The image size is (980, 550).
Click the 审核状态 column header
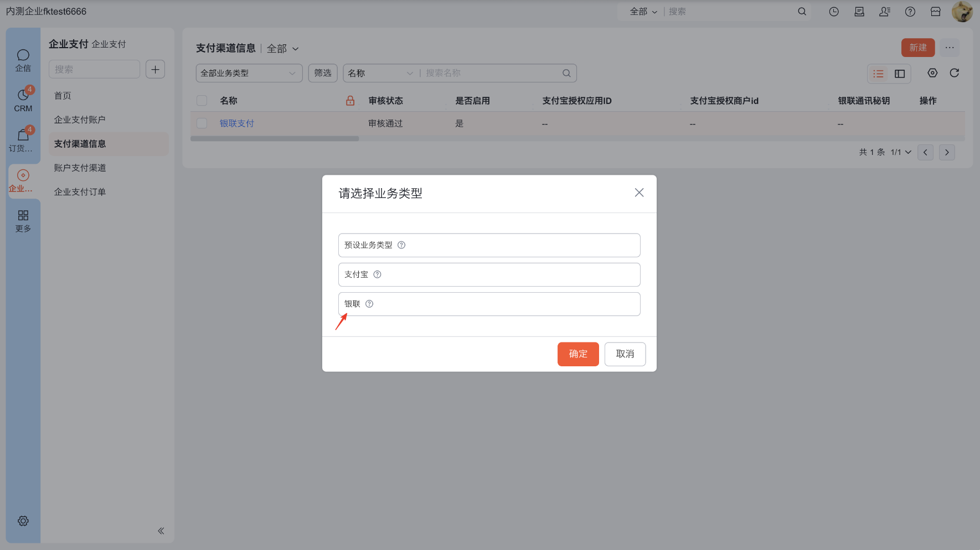[x=386, y=101]
